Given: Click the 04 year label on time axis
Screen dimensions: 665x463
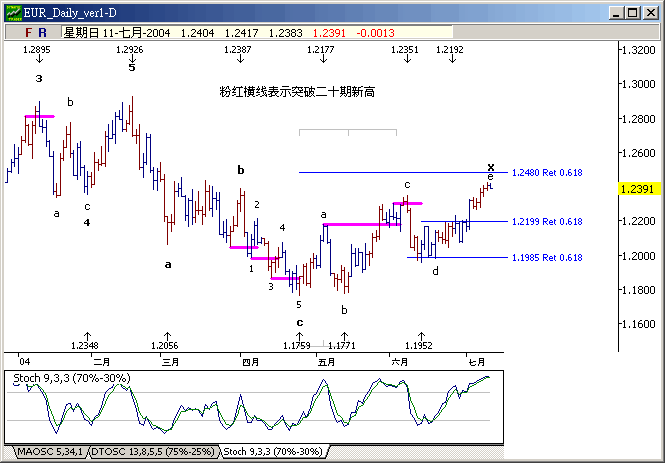Looking at the screenshot, I should tap(25, 362).
